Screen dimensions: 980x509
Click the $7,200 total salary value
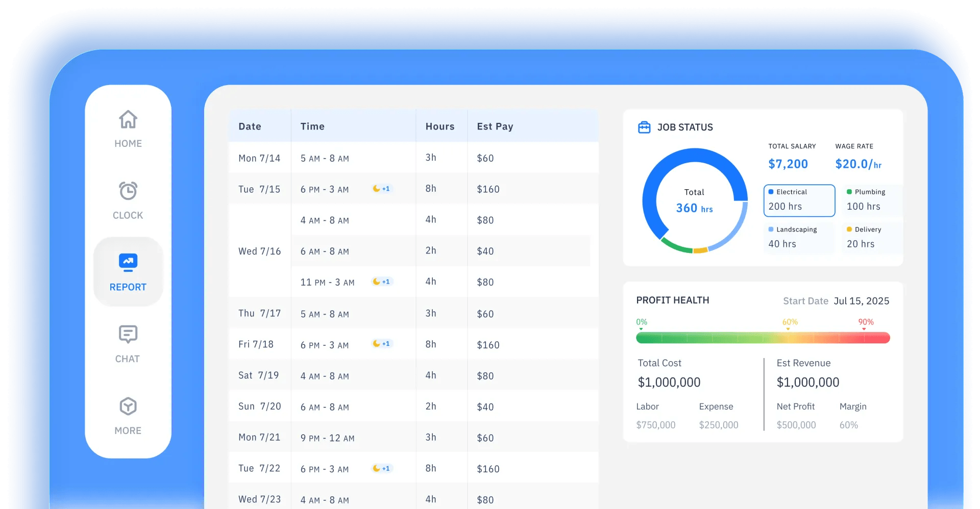point(788,164)
